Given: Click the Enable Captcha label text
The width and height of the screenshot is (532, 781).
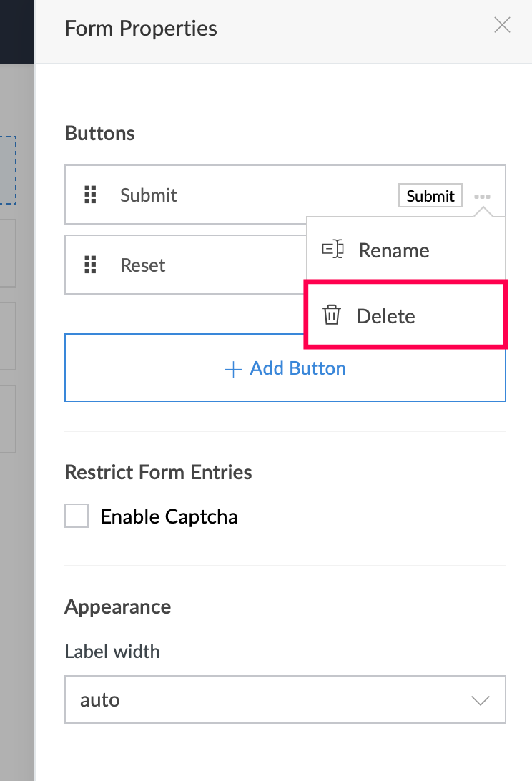Looking at the screenshot, I should (169, 516).
